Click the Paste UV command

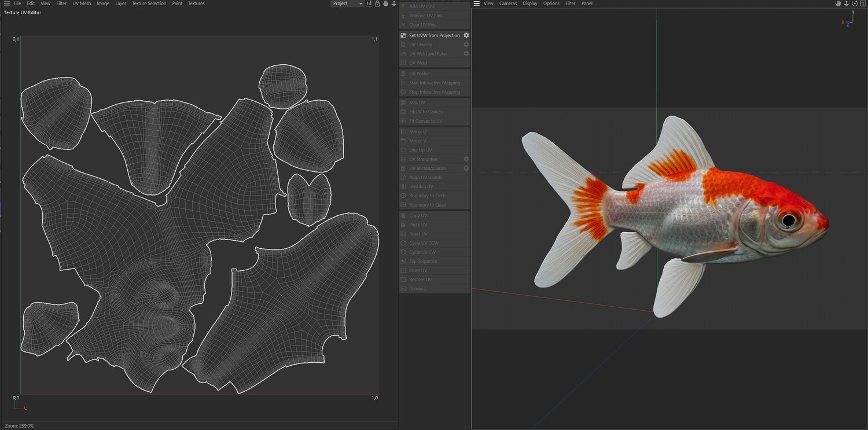coord(435,225)
